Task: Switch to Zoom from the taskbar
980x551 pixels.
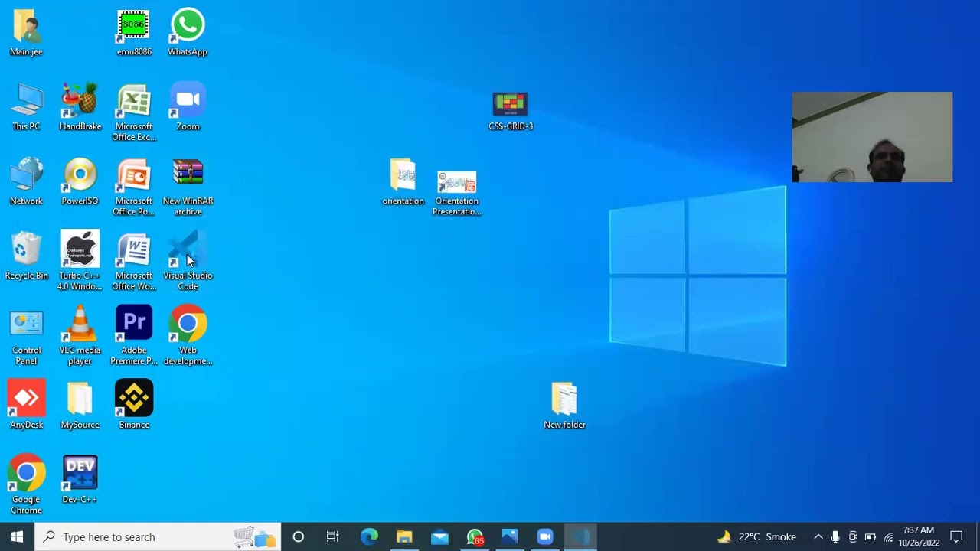Action: coord(545,536)
